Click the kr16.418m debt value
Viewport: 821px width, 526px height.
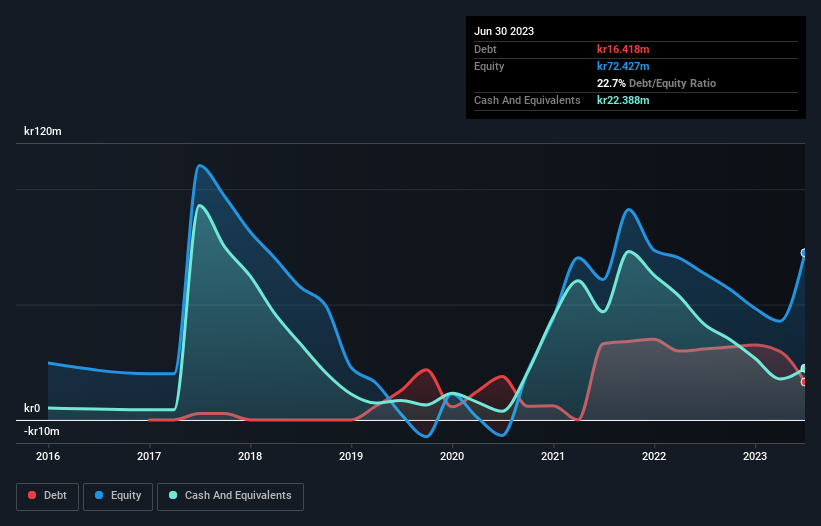coord(623,49)
